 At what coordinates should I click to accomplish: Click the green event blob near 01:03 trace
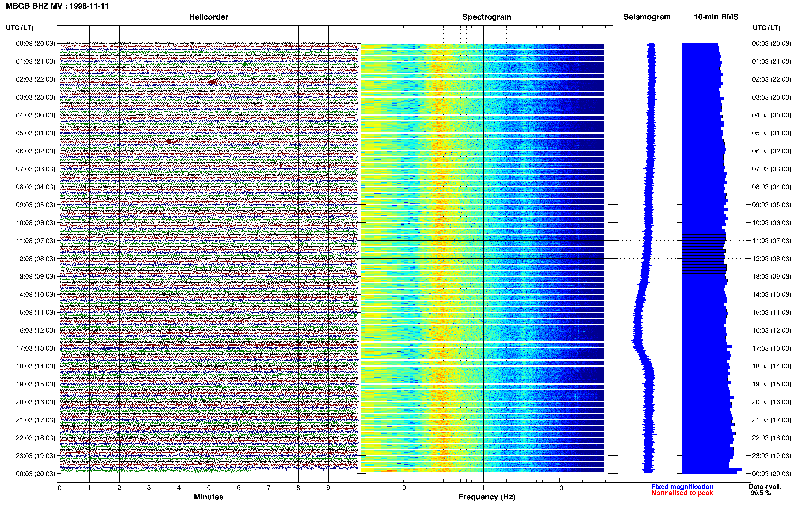[x=245, y=64]
